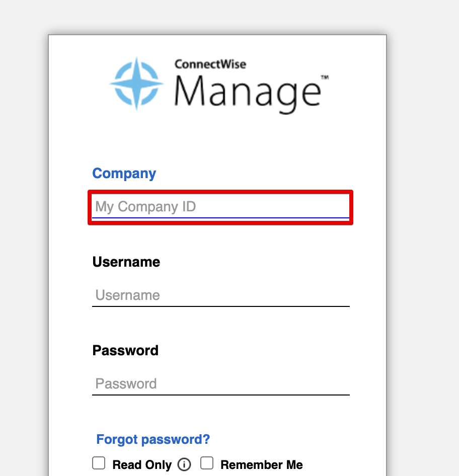Image resolution: width=459 pixels, height=476 pixels.
Task: Click the underline beneath the Password field
Action: [220, 395]
